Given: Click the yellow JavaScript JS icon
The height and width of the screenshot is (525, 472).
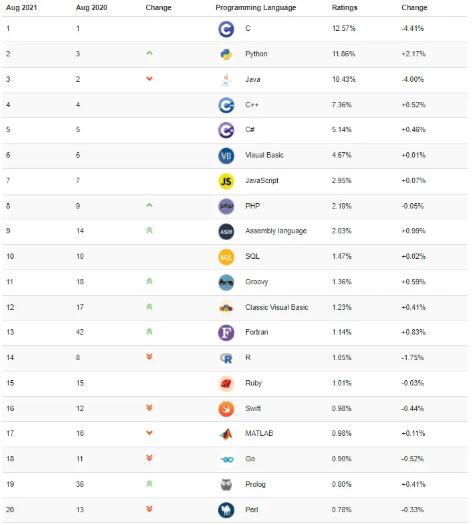Looking at the screenshot, I should coord(226,181).
